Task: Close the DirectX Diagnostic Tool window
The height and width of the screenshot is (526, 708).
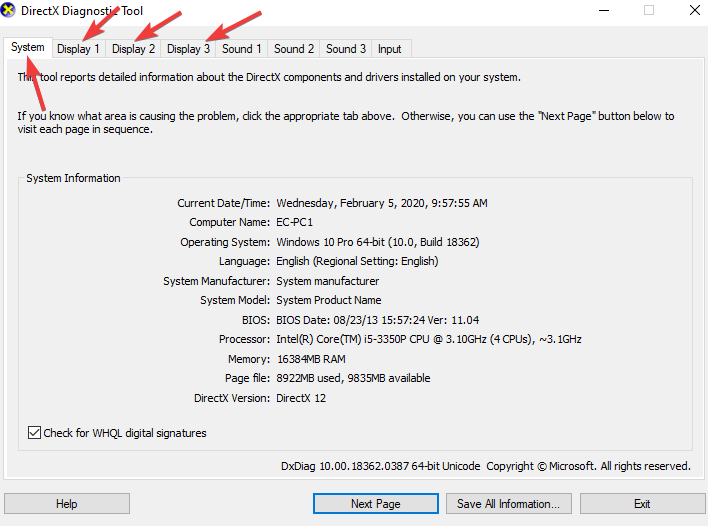Action: pos(695,10)
